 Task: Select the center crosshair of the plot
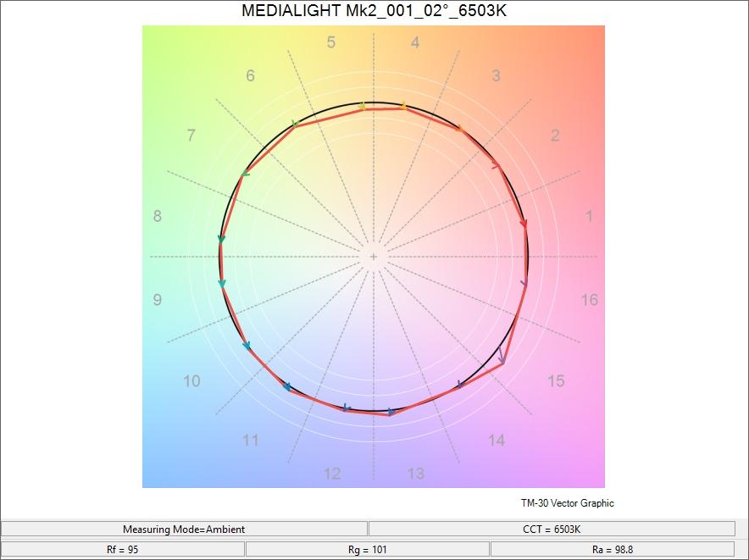click(374, 254)
